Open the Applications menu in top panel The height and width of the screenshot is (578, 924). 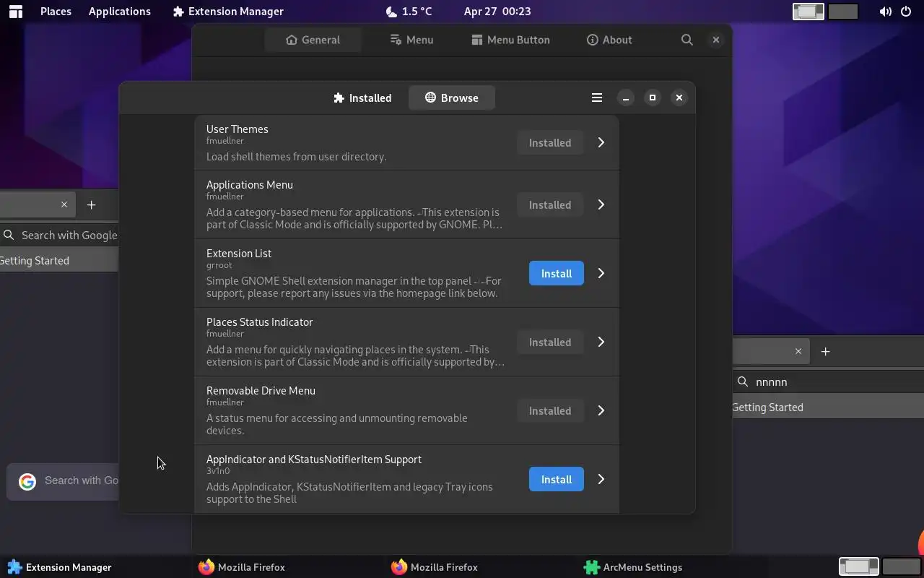click(x=120, y=11)
